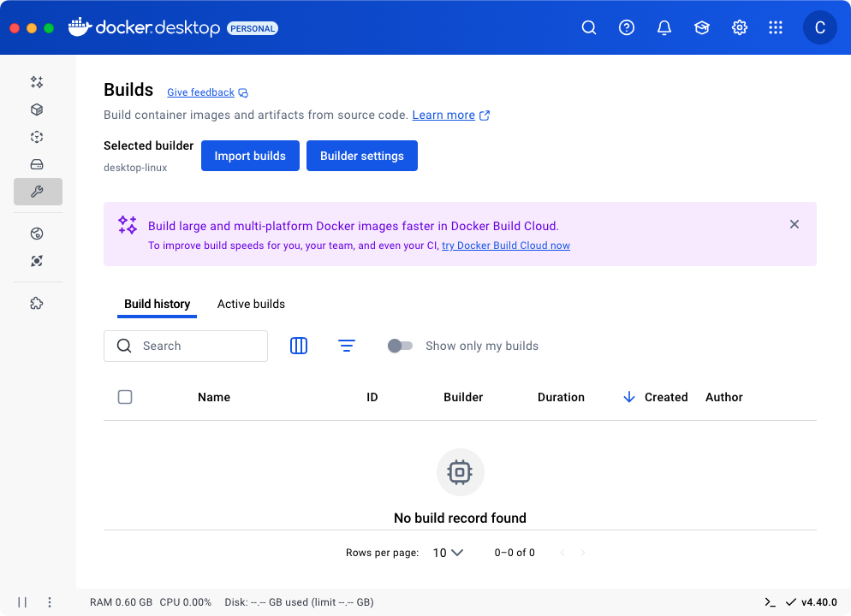This screenshot has height=616, width=851.
Task: Open the Docker Scout sidebar icon
Action: pos(37,261)
